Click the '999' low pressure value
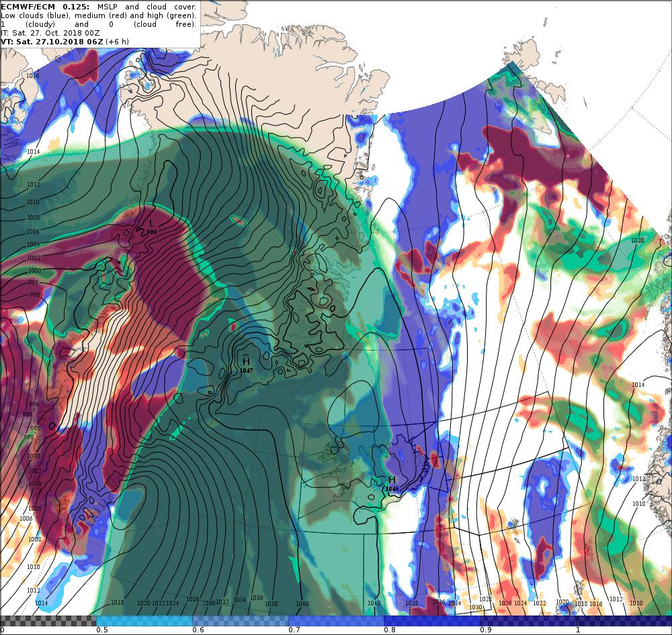Viewport: 672px width, 635px height. (x=152, y=232)
